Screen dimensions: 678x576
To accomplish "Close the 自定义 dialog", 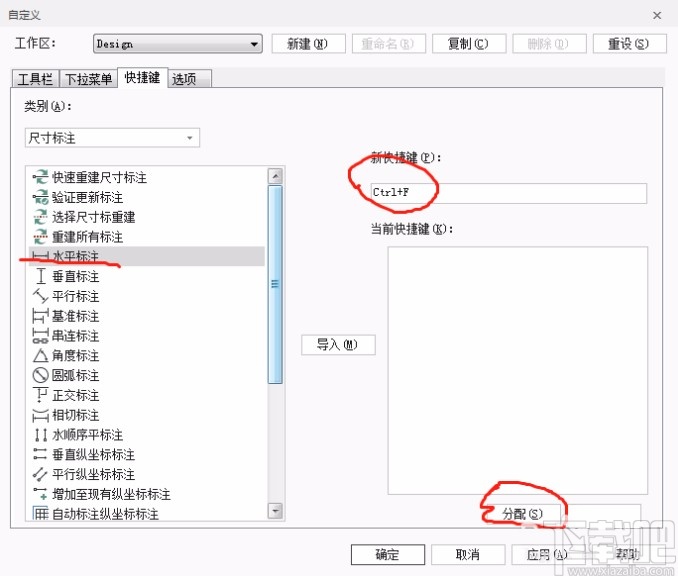I will (657, 15).
